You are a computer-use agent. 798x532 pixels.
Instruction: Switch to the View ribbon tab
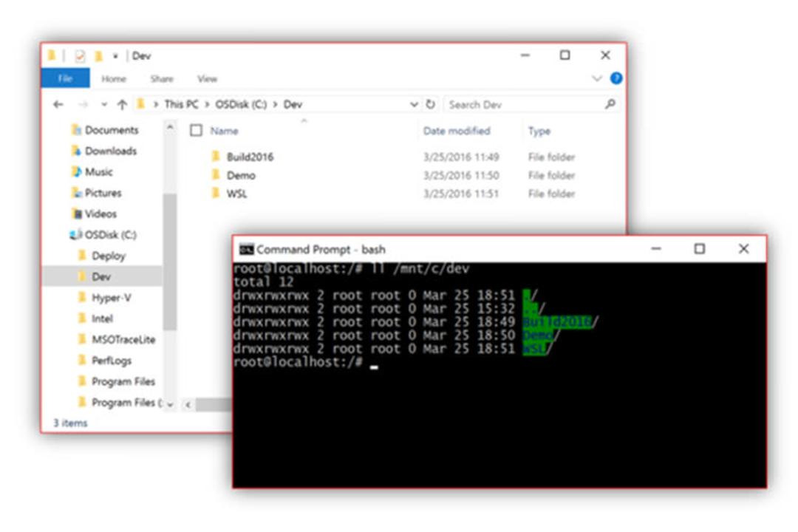207,79
